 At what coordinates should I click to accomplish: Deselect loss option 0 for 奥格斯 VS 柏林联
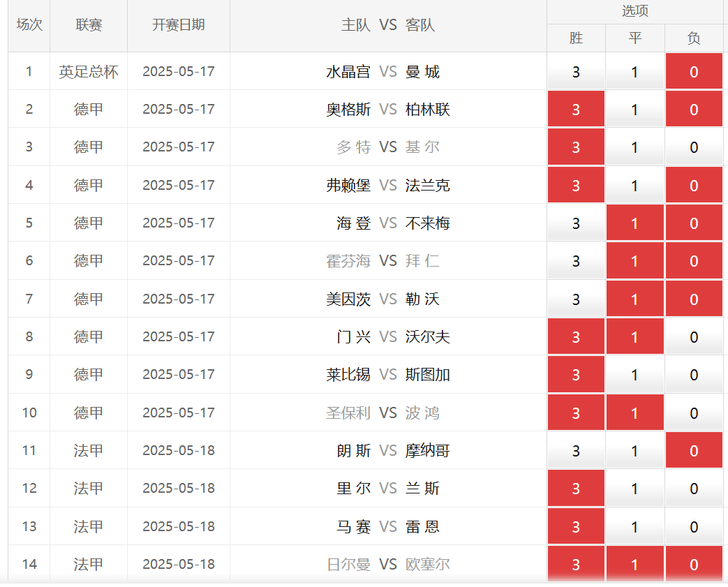tap(694, 109)
